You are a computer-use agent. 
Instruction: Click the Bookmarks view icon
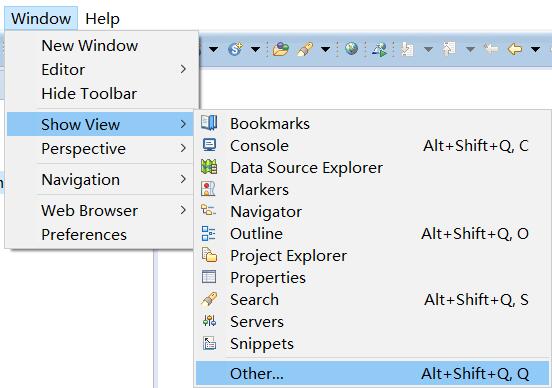[209, 123]
